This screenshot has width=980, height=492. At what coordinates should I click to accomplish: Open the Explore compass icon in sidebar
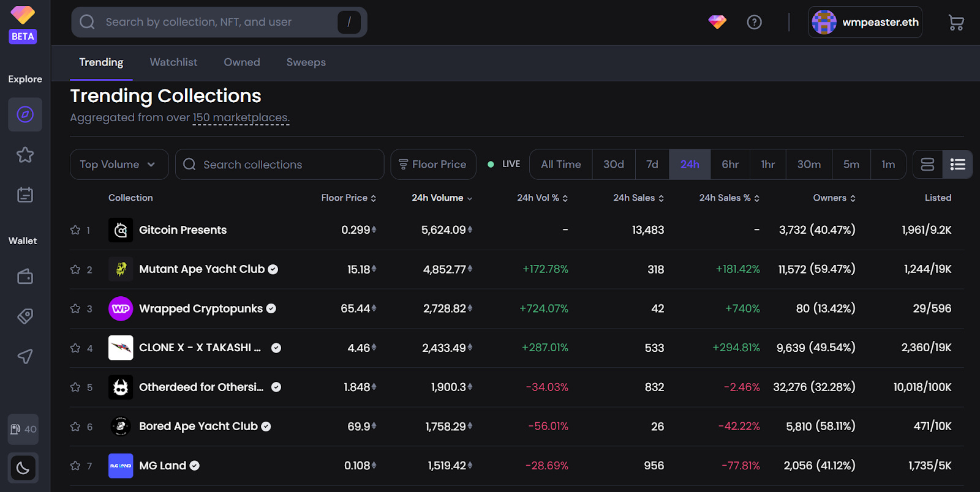[x=25, y=114]
